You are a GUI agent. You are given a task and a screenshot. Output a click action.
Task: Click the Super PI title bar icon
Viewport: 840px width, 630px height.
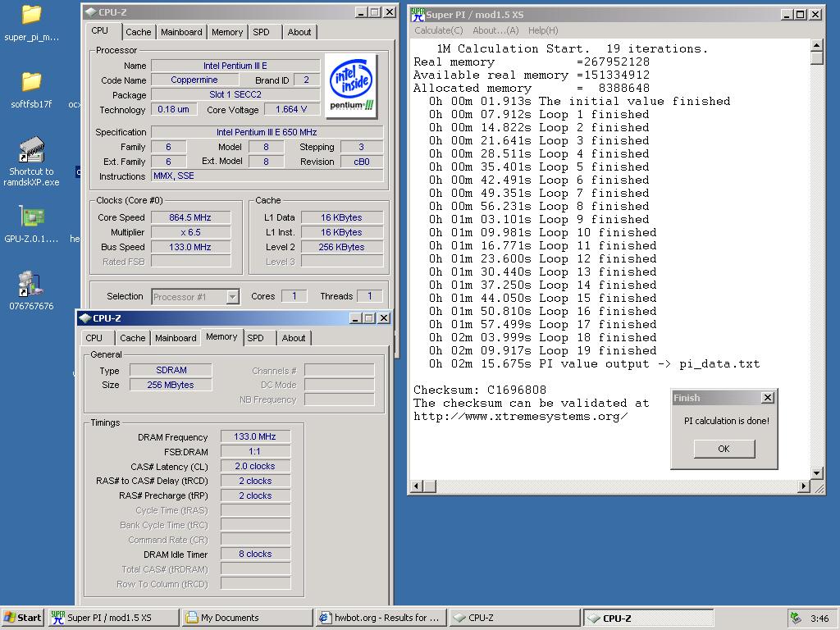[418, 15]
